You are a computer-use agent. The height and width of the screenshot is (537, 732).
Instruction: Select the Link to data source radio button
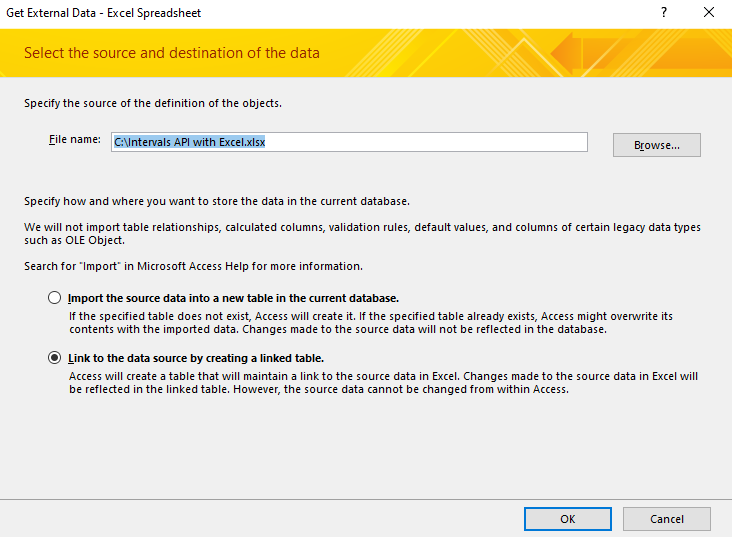[x=54, y=358]
